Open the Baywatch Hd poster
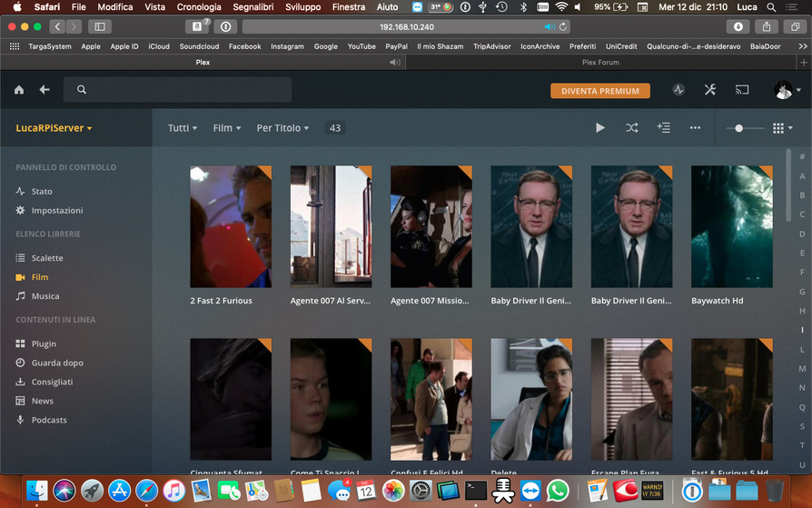 (732, 226)
